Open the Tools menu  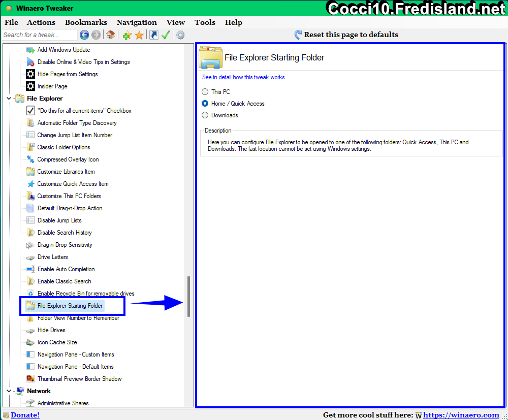205,22
